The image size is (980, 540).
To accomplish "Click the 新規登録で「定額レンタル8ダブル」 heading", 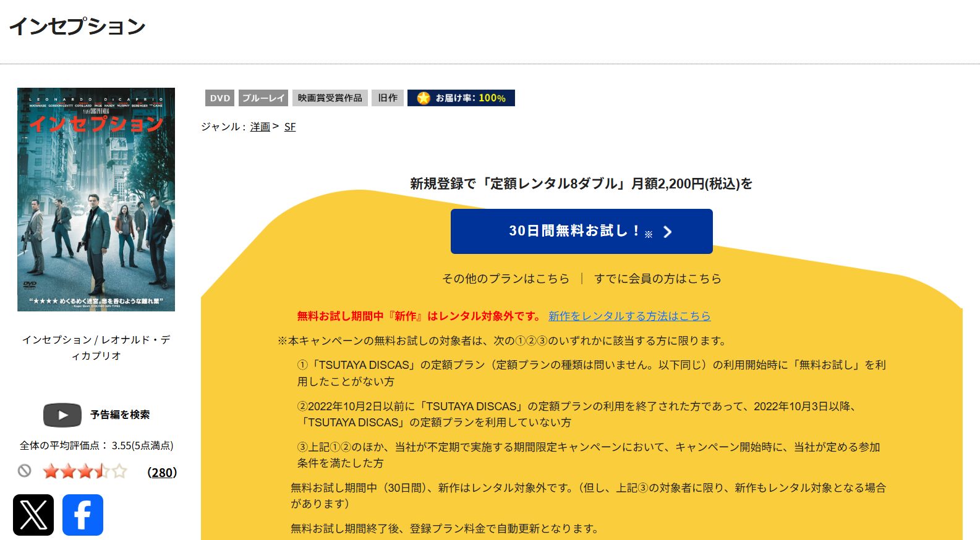I will [x=581, y=184].
